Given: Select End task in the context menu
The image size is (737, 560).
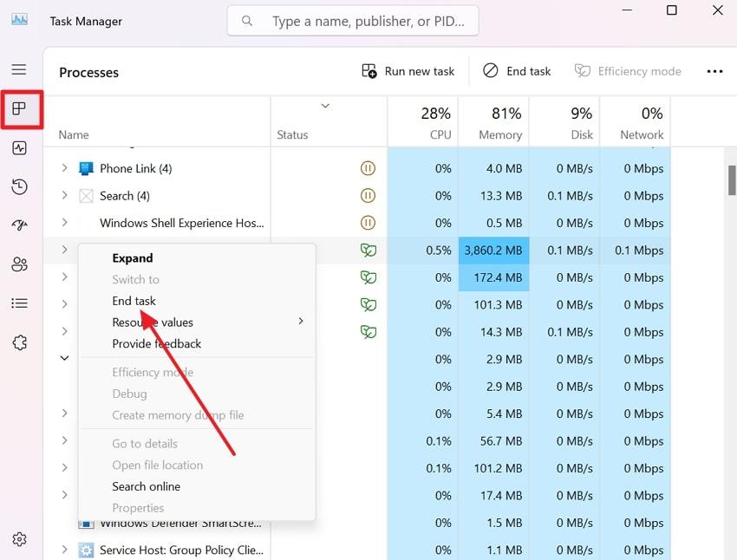Looking at the screenshot, I should pyautogui.click(x=132, y=301).
